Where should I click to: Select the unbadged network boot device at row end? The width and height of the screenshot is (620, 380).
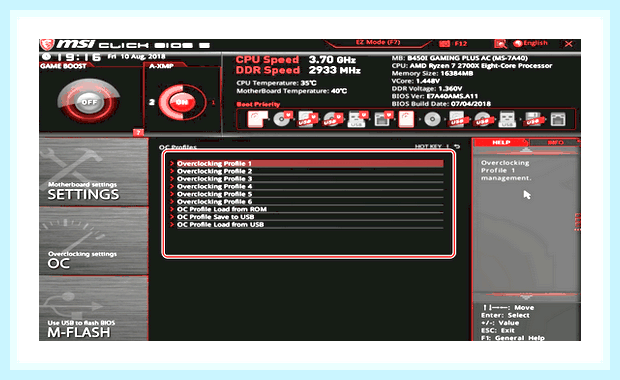558,119
